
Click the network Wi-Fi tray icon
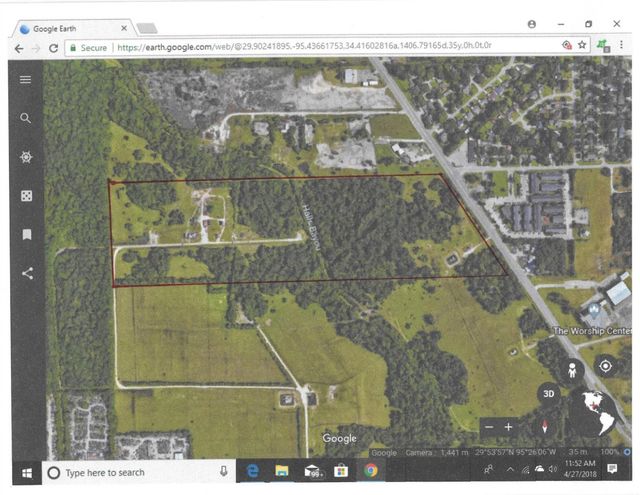525,470
